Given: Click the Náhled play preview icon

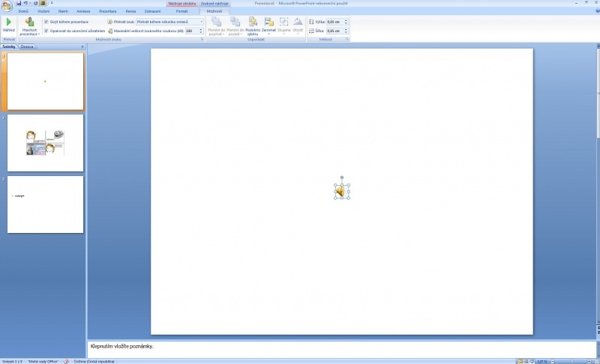Looking at the screenshot, I should (8, 23).
